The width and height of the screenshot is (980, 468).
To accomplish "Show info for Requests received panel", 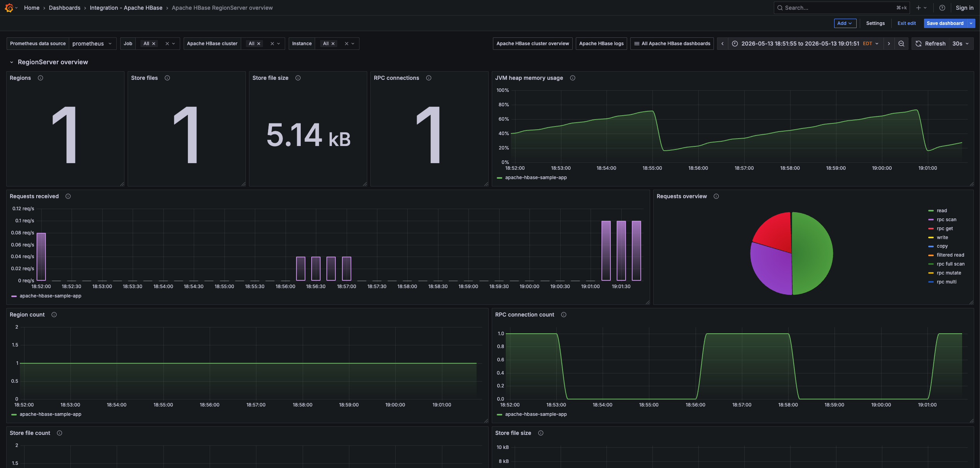I will click(68, 196).
